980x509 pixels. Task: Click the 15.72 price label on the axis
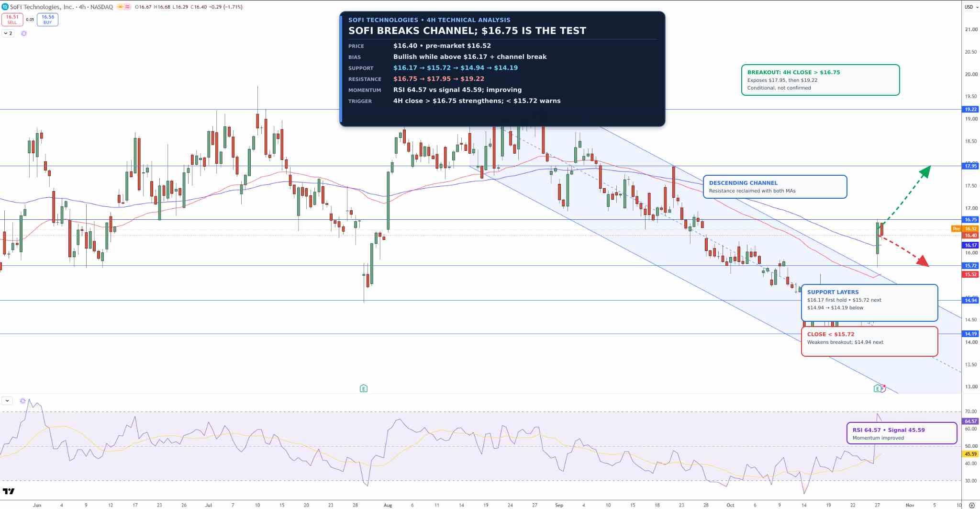[x=970, y=266]
